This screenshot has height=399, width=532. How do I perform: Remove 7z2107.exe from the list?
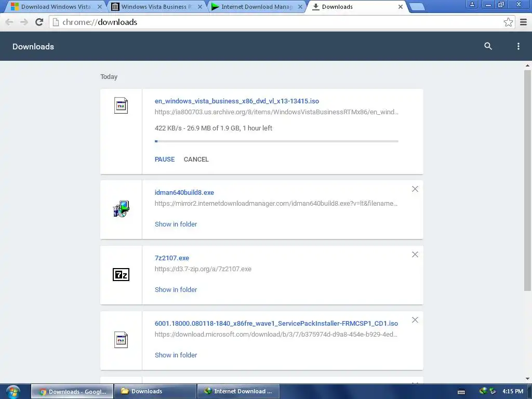pos(415,255)
